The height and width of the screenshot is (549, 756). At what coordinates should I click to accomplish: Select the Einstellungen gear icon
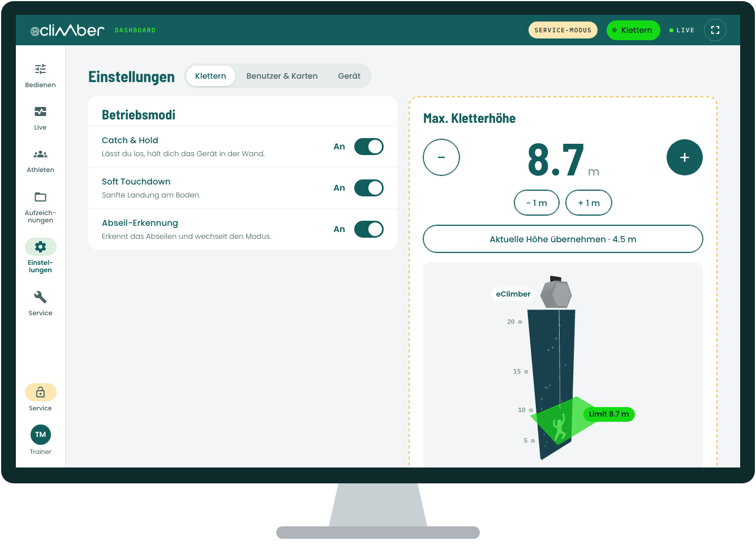click(40, 247)
